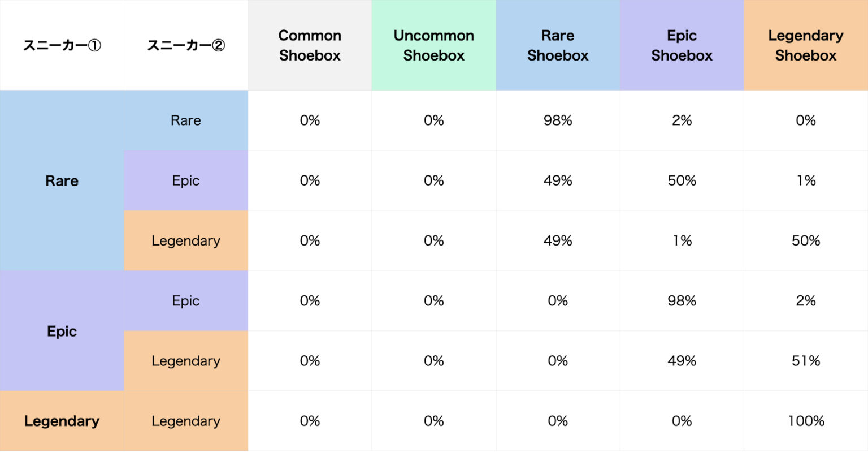Image resolution: width=868 pixels, height=452 pixels.
Task: Click the Uncommon Shoebox column header
Action: click(433, 45)
